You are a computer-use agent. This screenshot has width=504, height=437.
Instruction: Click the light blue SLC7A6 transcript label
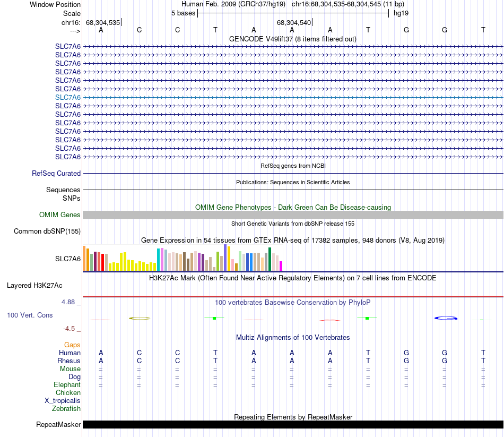68,97
